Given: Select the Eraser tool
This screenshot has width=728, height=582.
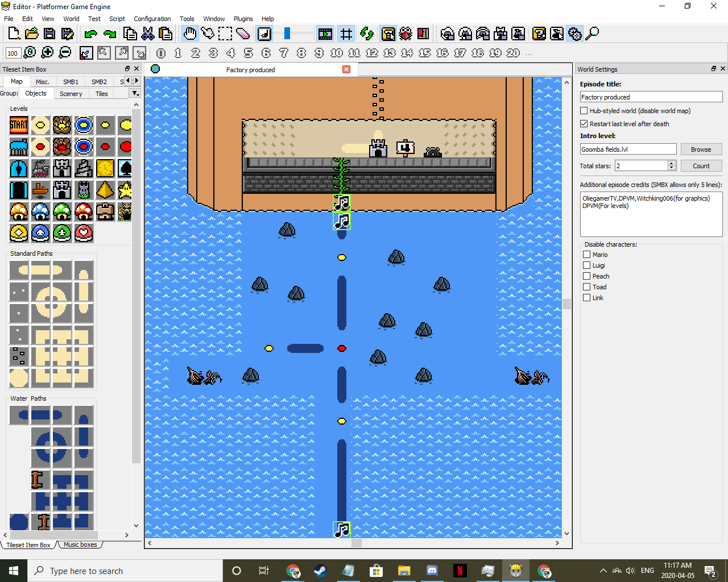Looking at the screenshot, I should click(x=243, y=34).
